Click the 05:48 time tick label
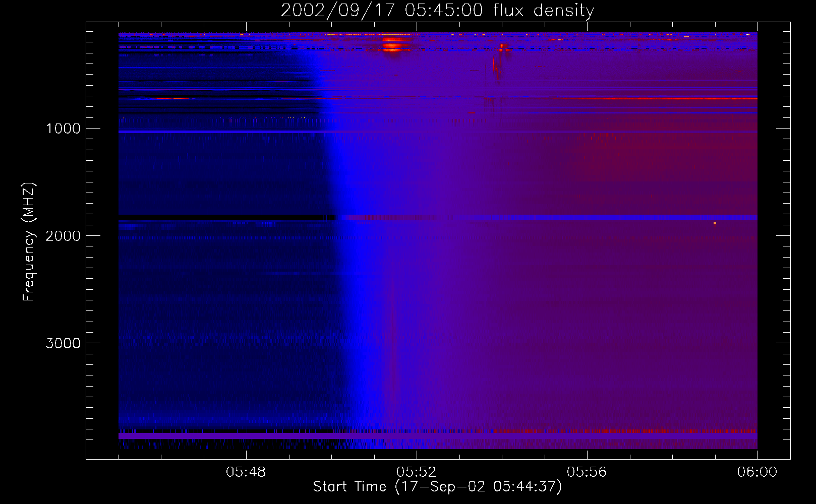This screenshot has height=504, width=816. (246, 472)
